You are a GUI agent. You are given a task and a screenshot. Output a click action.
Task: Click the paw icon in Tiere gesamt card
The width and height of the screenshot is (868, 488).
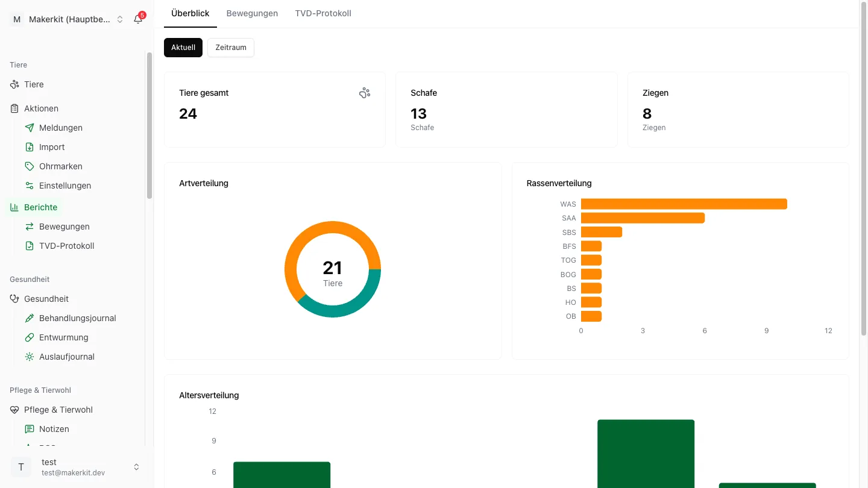pos(365,93)
